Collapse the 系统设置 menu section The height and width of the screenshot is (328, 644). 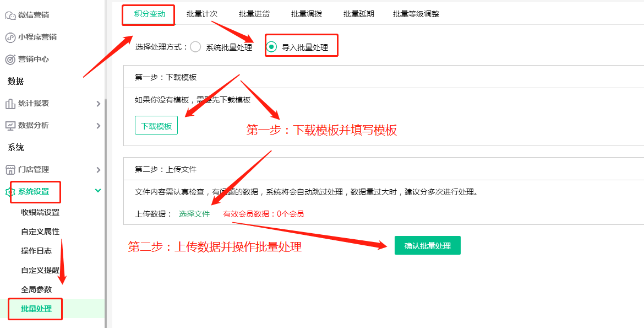coord(98,189)
